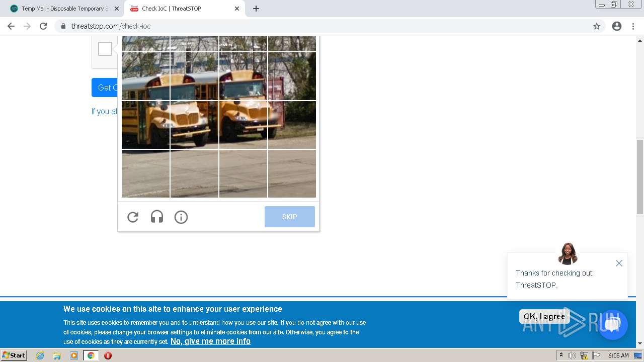Select Check IoC ThreatSTOP tab
This screenshot has width=644, height=362.
184,9
